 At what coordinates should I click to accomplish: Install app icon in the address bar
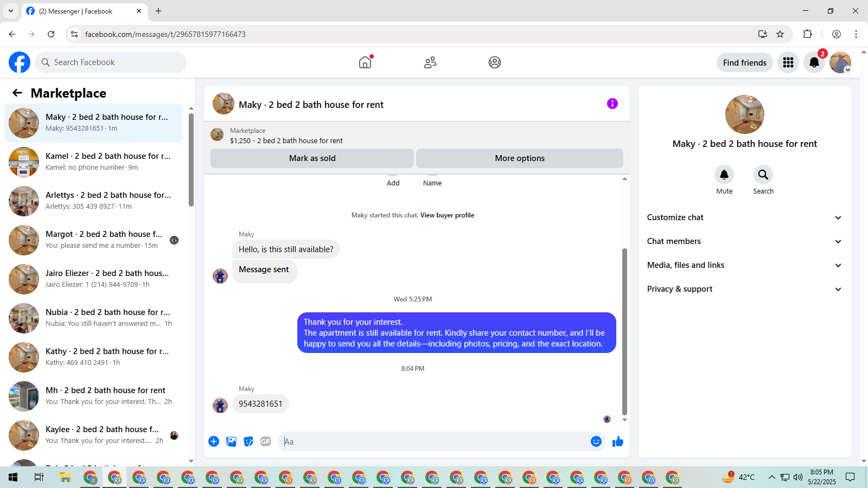click(x=763, y=34)
